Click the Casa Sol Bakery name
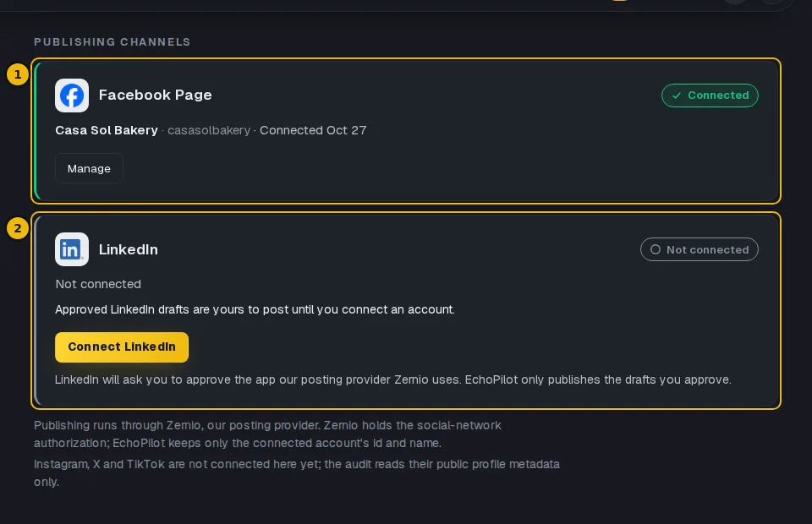812x524 pixels. point(107,130)
